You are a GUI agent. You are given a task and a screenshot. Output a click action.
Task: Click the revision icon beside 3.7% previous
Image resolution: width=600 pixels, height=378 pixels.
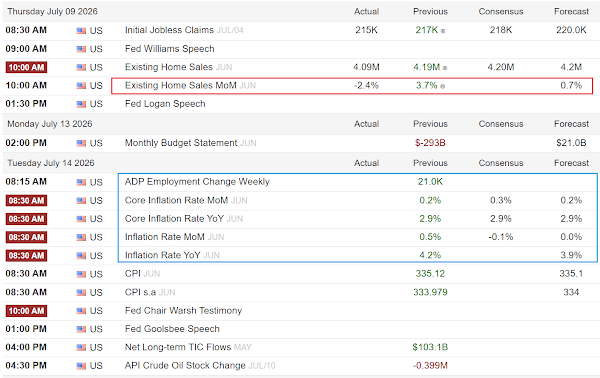pos(442,86)
